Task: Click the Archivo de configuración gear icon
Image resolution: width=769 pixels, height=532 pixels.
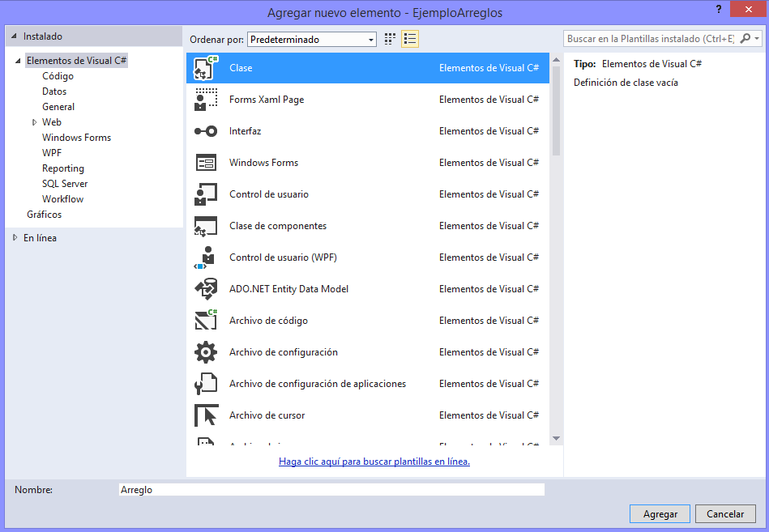Action: click(x=207, y=352)
